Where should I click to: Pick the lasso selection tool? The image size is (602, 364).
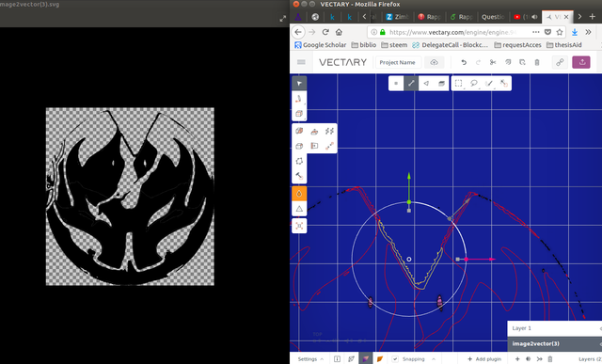pyautogui.click(x=474, y=84)
